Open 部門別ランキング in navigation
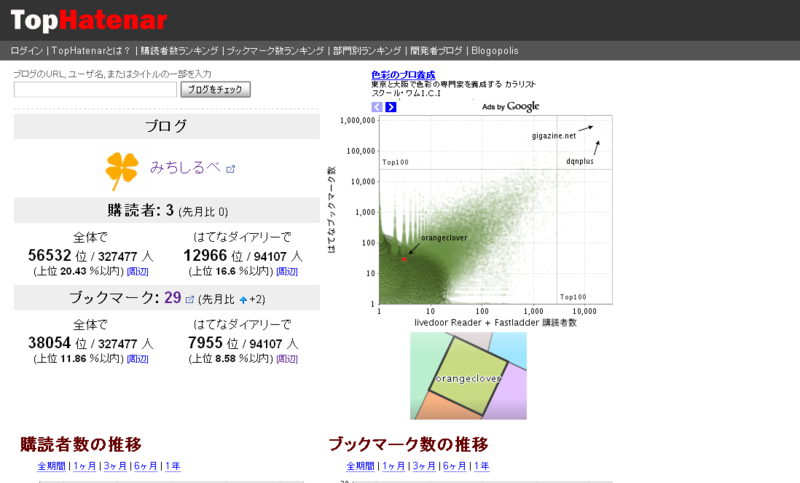This screenshot has width=800, height=483. pyautogui.click(x=367, y=50)
